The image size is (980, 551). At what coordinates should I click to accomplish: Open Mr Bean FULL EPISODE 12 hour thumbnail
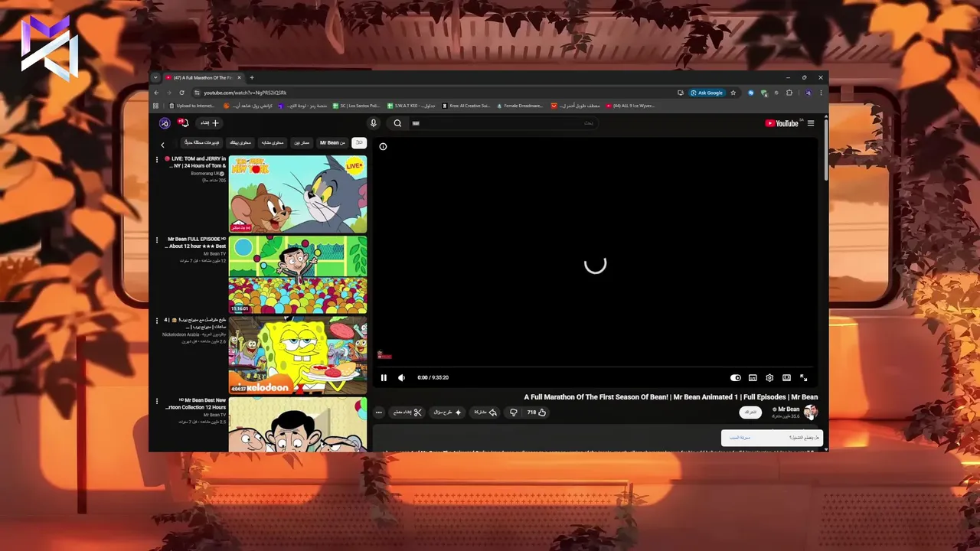pyautogui.click(x=298, y=275)
